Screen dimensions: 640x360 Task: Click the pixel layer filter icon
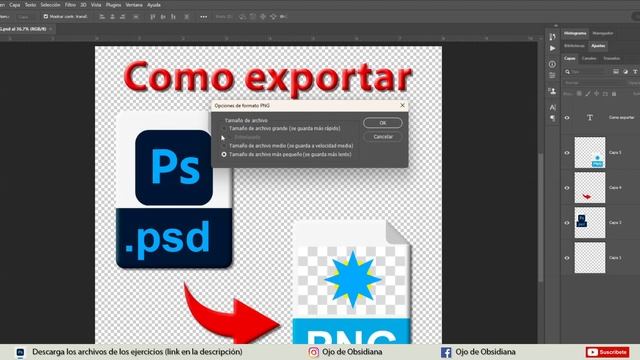[616, 72]
